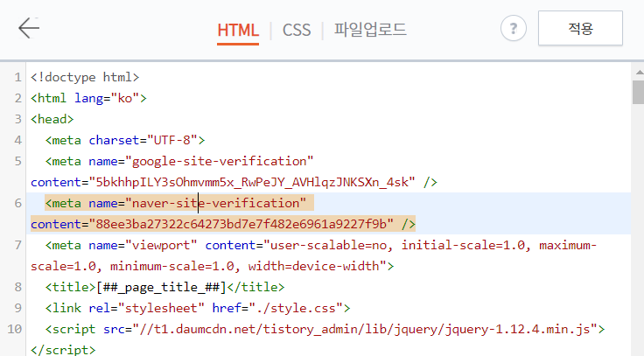Apply changes with the 적용 button

pyautogui.click(x=580, y=28)
